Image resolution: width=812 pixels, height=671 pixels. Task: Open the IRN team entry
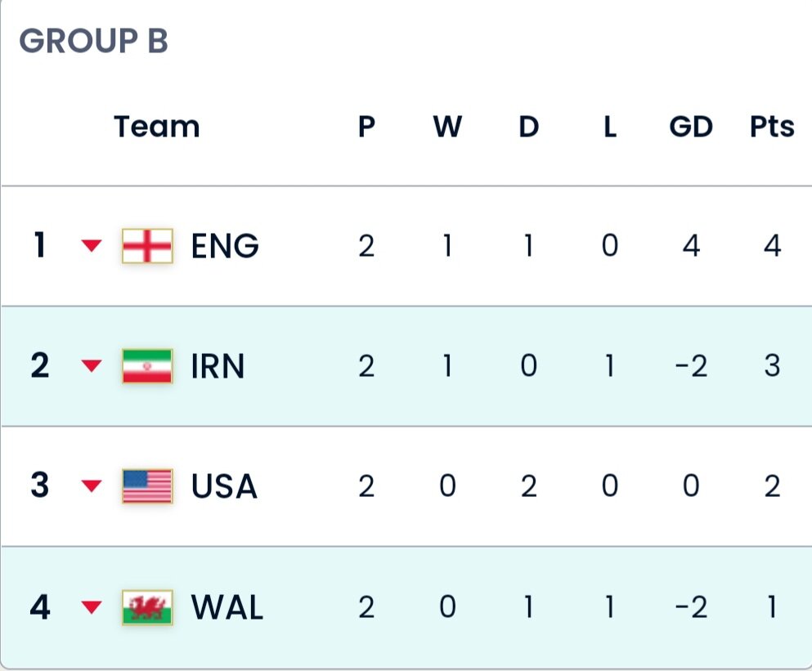[218, 366]
